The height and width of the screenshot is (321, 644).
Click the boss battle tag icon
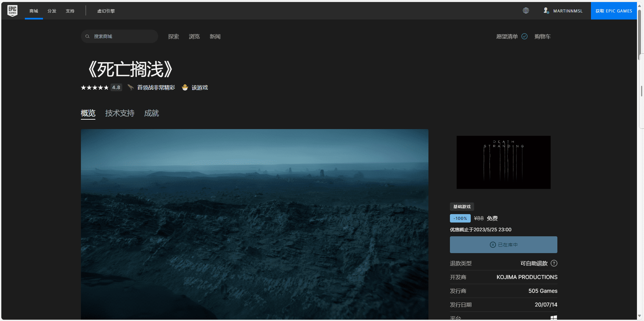131,87
